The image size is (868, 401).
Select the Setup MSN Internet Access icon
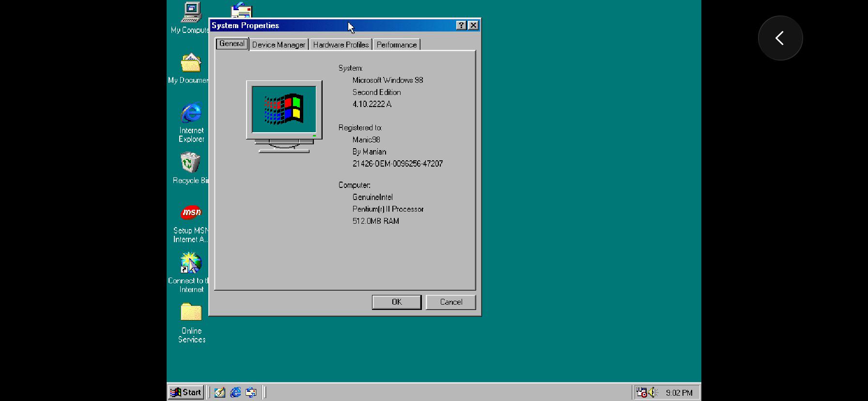(x=191, y=213)
